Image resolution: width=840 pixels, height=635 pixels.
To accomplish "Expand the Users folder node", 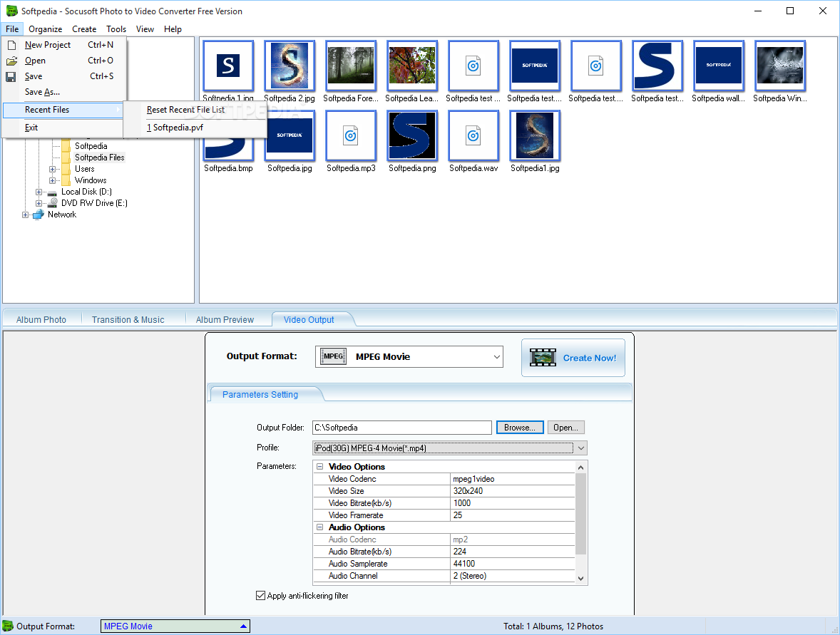I will [x=53, y=169].
